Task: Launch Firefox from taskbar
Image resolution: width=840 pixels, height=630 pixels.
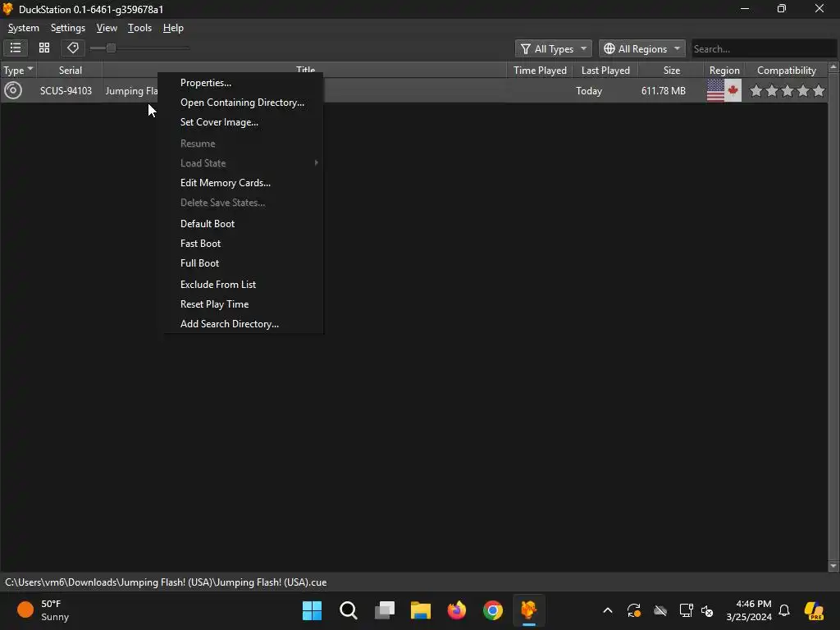Action: click(457, 610)
